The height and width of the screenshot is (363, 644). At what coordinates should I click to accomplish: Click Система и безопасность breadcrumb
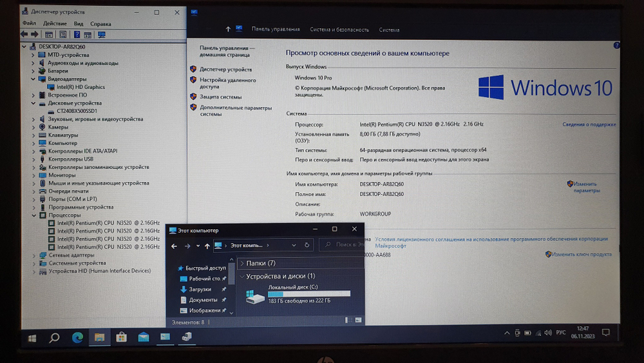click(x=339, y=30)
